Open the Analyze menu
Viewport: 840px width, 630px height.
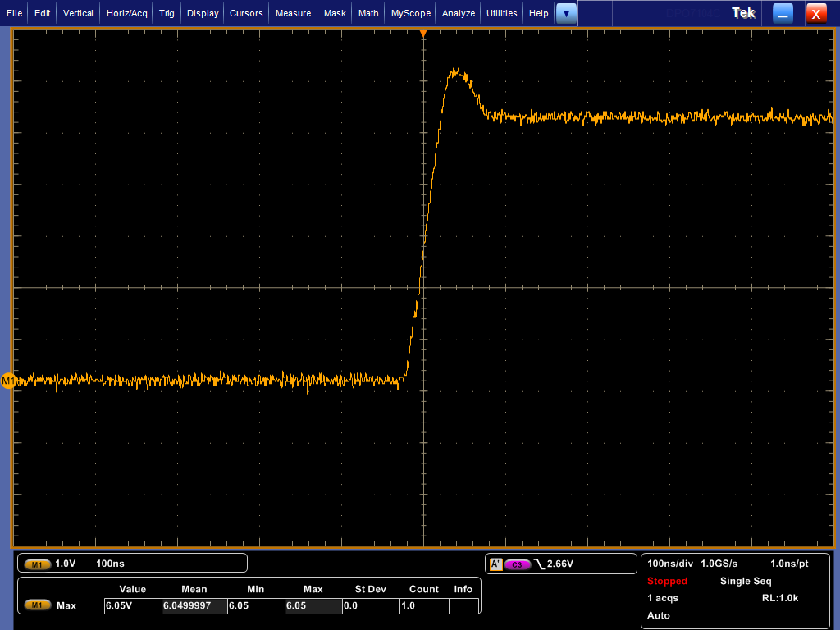[x=459, y=13]
